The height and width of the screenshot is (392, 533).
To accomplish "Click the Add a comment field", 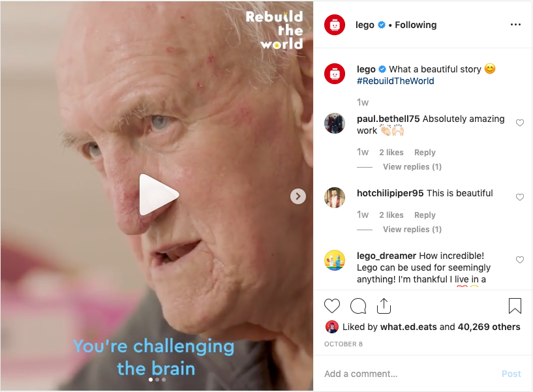I will (410, 374).
